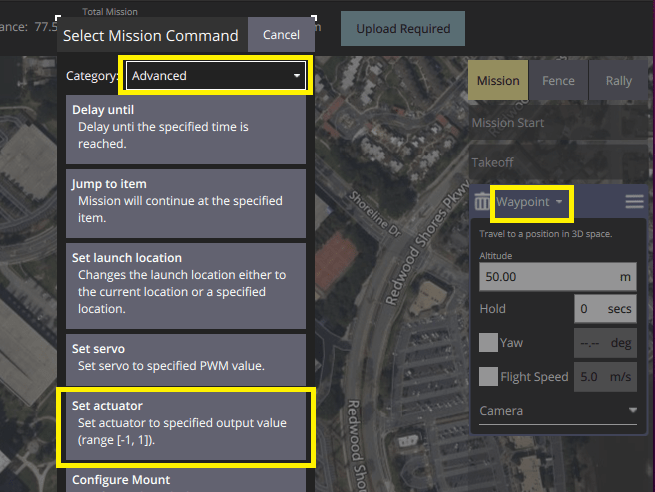The width and height of the screenshot is (655, 492).
Task: Switch to the Fence tab
Action: pyautogui.click(x=559, y=81)
